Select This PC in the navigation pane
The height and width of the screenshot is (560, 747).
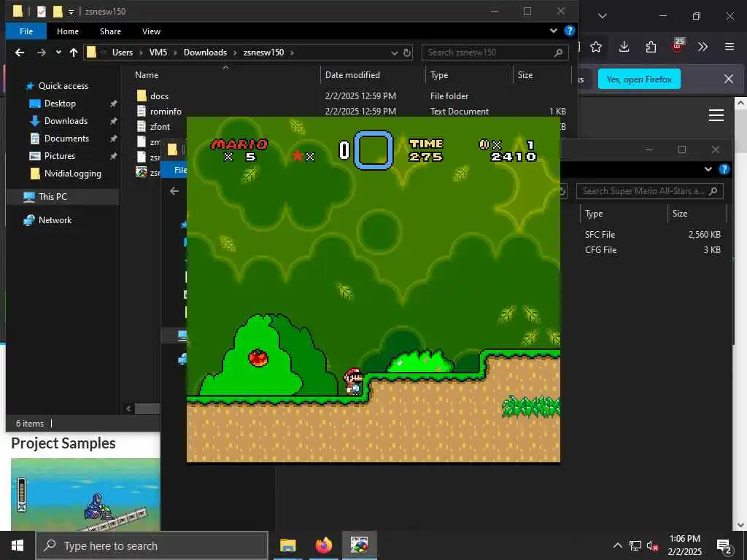[x=53, y=197]
